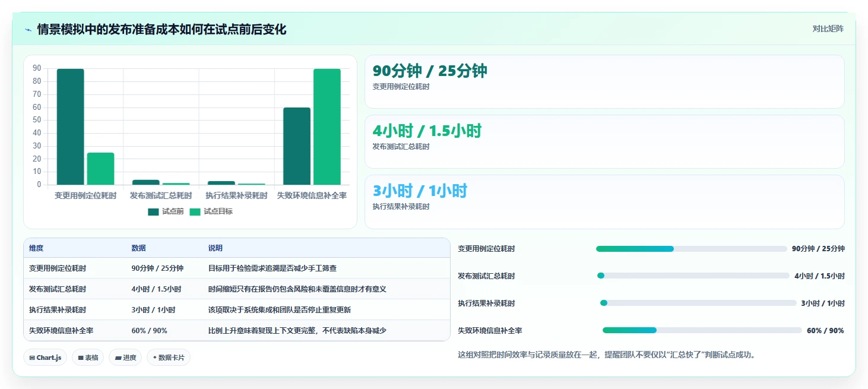The width and height of the screenshot is (868, 389).
Task: Click the 60% / 90% table cell
Action: pos(149,331)
